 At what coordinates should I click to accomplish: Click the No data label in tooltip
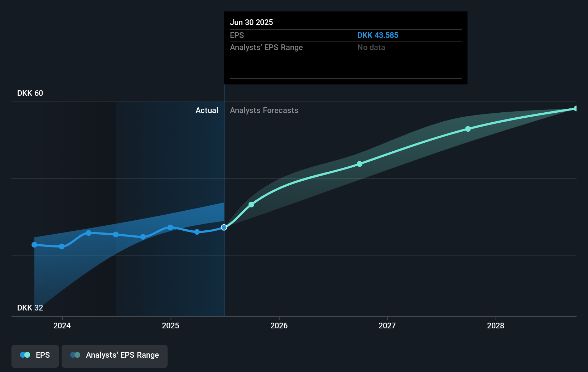coord(371,47)
